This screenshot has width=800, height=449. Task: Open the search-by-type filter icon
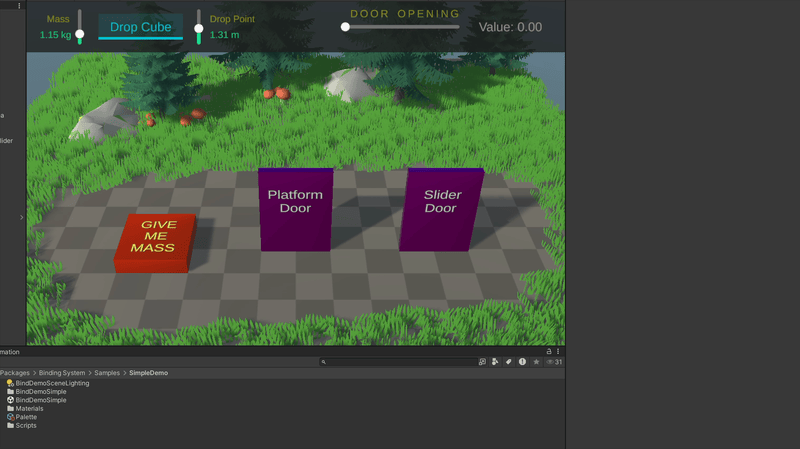pyautogui.click(x=495, y=362)
